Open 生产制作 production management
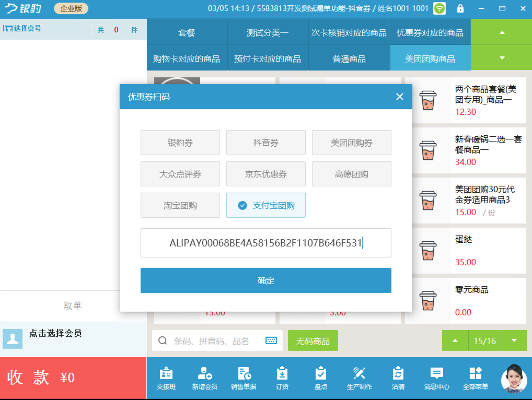Screen dimensions: 532x400 [x=359, y=377]
